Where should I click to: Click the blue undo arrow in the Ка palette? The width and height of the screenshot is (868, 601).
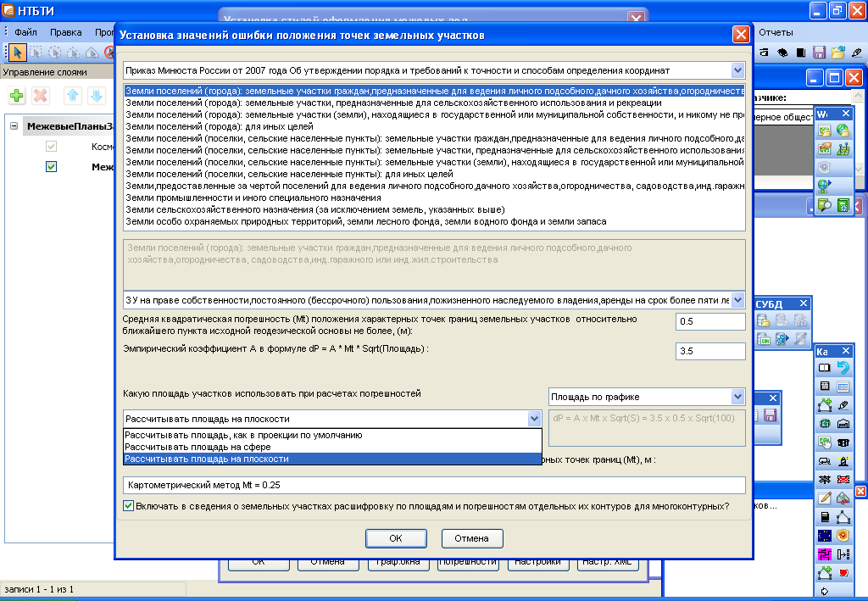click(x=843, y=367)
